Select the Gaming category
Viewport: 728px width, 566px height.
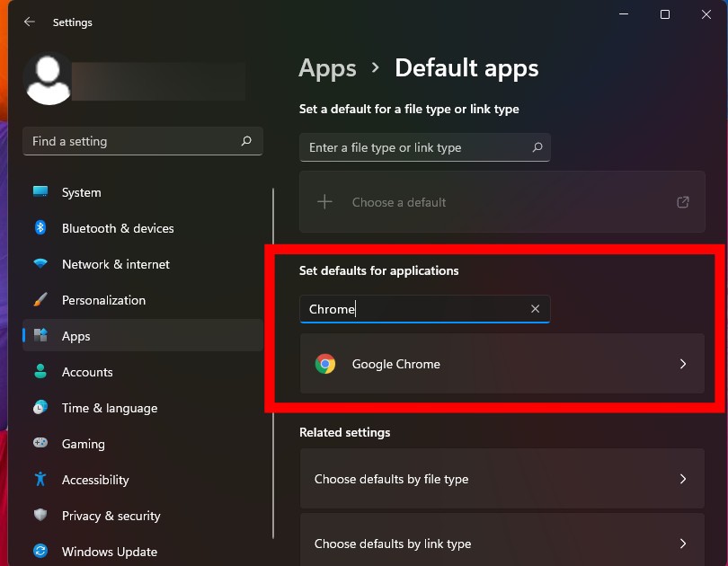143,444
